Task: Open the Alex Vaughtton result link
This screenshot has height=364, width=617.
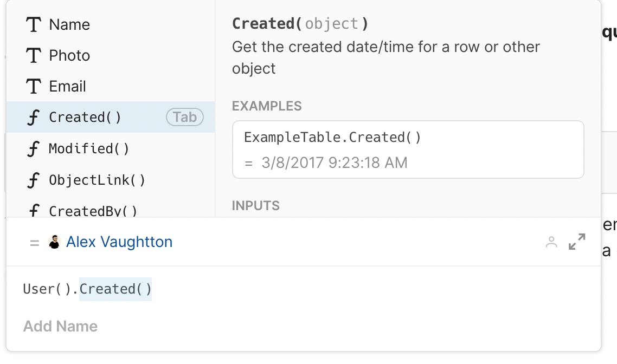Action: [x=119, y=242]
